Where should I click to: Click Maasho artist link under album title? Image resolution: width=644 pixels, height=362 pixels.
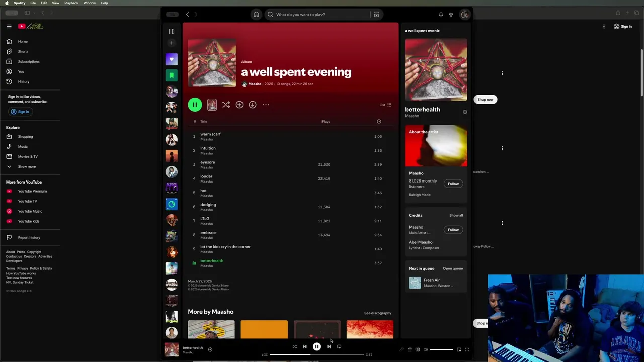coord(255,84)
